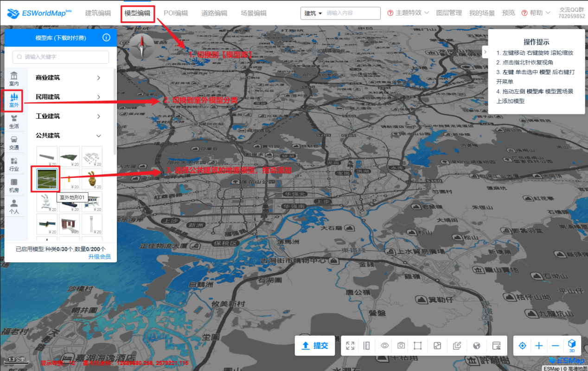Image resolution: width=588 pixels, height=371 pixels.
Task: Open the 建筑 search type dropdown
Action: pyautogui.click(x=313, y=13)
